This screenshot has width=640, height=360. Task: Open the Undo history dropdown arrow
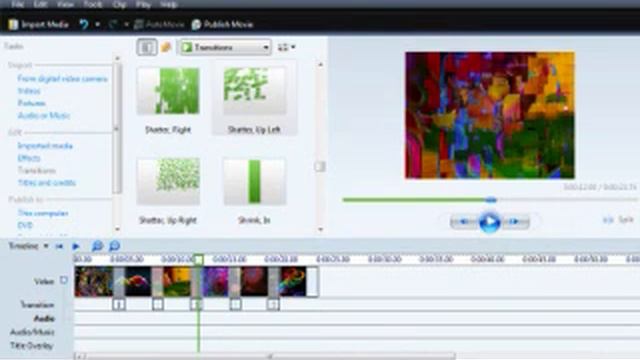point(98,24)
